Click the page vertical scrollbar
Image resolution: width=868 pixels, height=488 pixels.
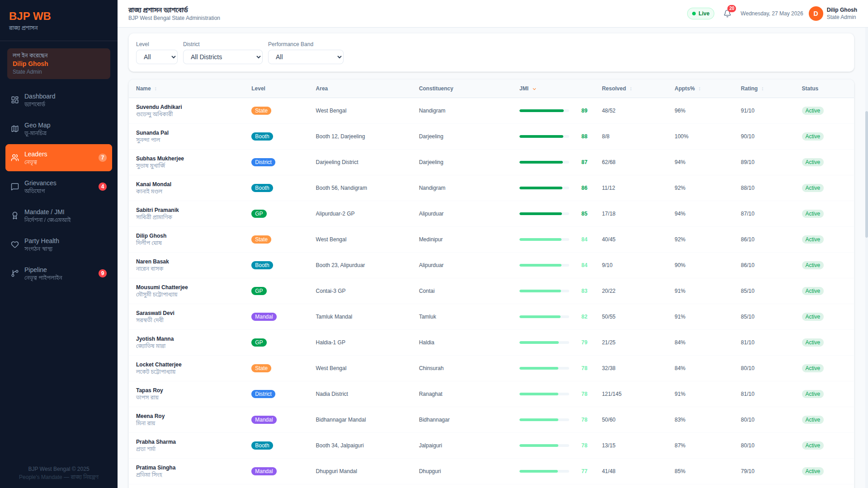[x=866, y=174]
